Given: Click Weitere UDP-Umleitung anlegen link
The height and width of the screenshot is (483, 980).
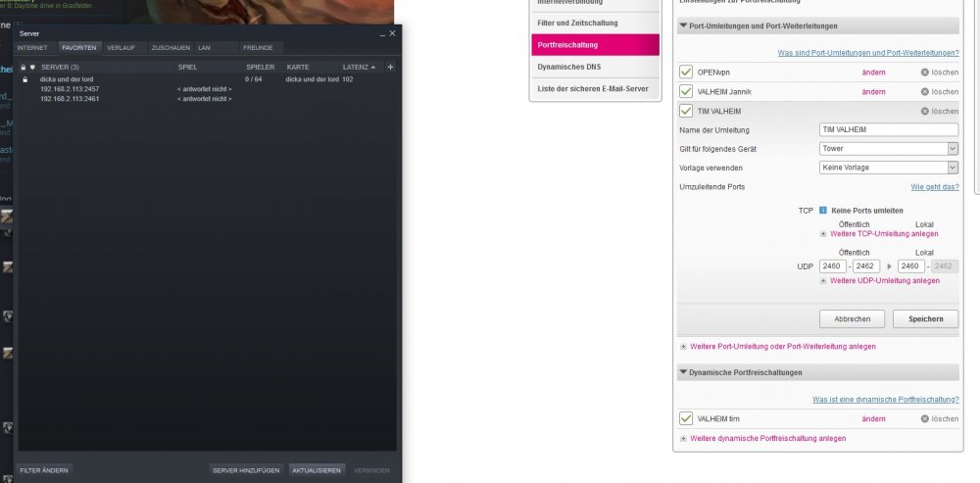Looking at the screenshot, I should pos(884,280).
